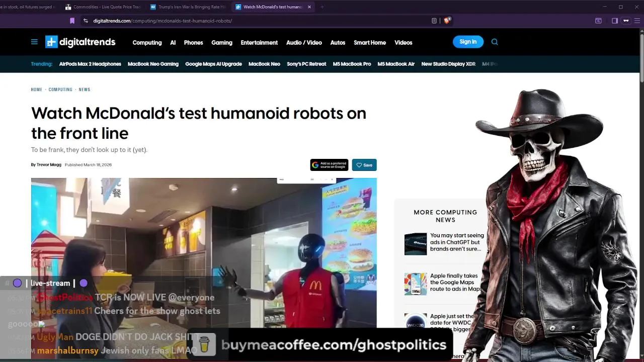Open trending Sony's PC Retreat link
The width and height of the screenshot is (644, 362).
[306, 64]
